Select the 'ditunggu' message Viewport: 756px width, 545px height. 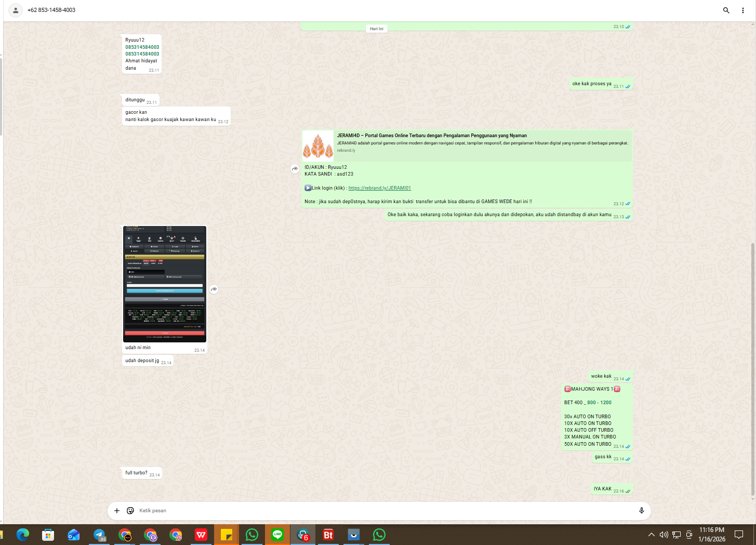(141, 100)
